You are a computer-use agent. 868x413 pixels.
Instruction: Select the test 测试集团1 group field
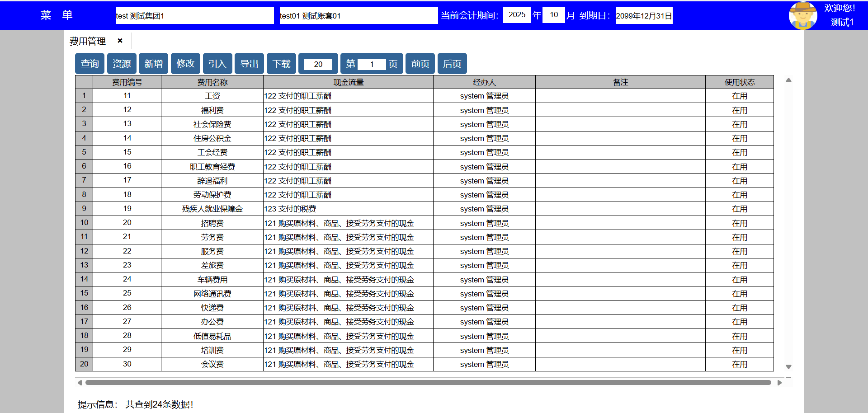194,15
